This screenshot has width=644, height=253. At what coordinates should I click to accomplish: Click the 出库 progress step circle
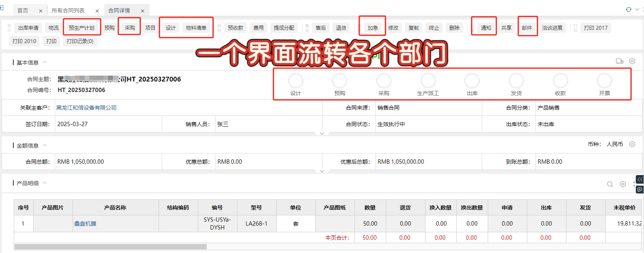[x=472, y=81]
